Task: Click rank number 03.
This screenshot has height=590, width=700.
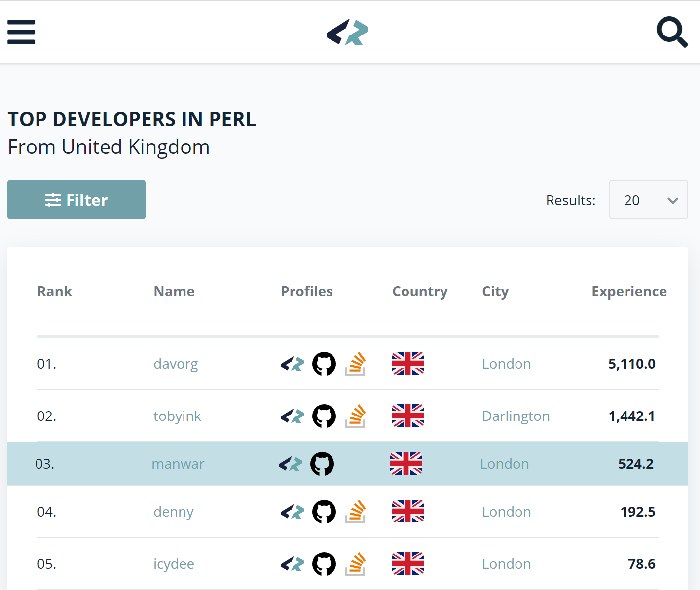Action: tap(45, 464)
